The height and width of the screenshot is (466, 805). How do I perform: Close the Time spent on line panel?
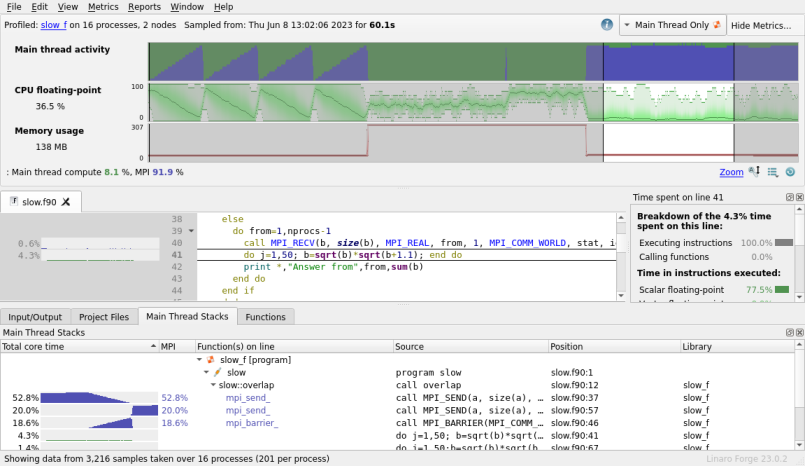point(799,197)
